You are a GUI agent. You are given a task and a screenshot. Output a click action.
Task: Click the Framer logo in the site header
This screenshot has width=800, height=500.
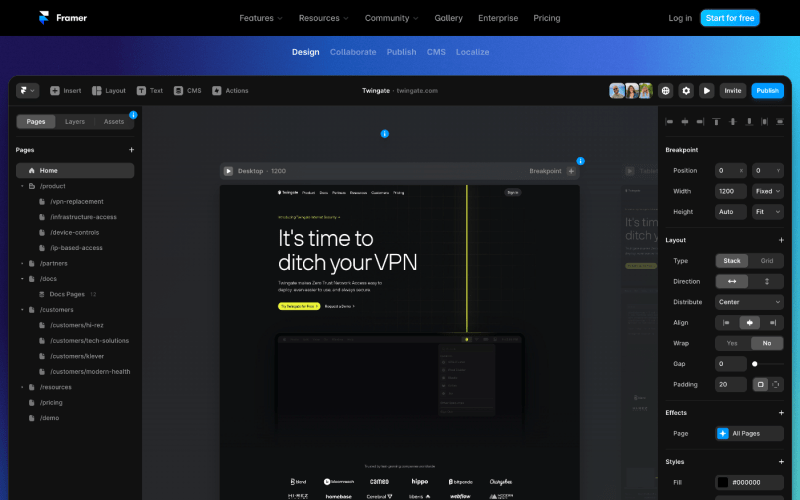click(63, 18)
